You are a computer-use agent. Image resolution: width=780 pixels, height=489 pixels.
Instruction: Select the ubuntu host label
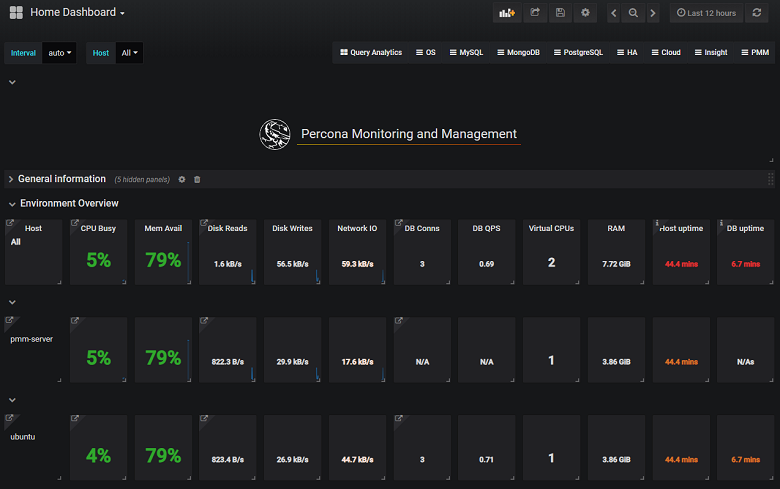(22, 437)
